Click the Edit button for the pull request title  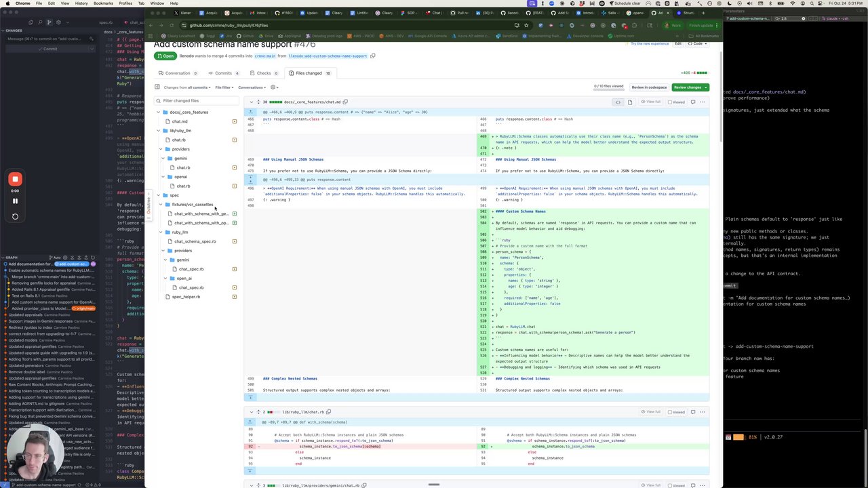pyautogui.click(x=677, y=43)
